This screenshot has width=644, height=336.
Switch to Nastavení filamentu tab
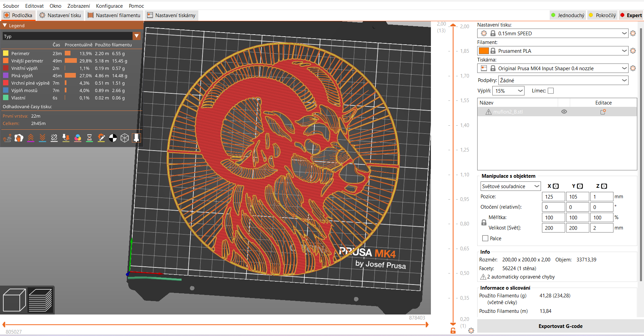[x=114, y=15]
